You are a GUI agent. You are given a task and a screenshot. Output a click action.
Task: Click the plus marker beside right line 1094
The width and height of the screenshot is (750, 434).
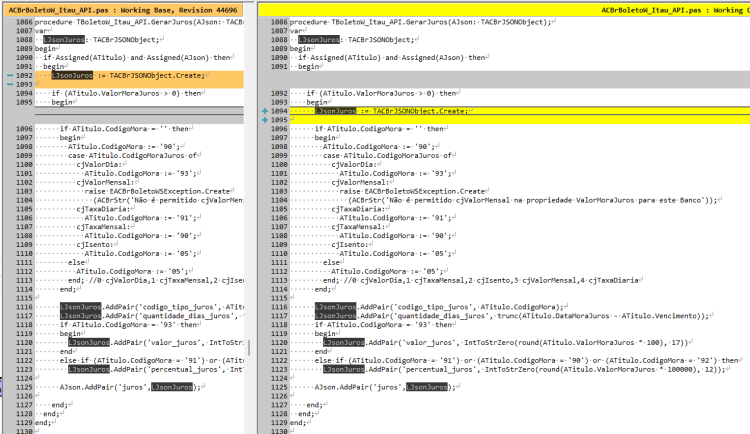(x=265, y=111)
